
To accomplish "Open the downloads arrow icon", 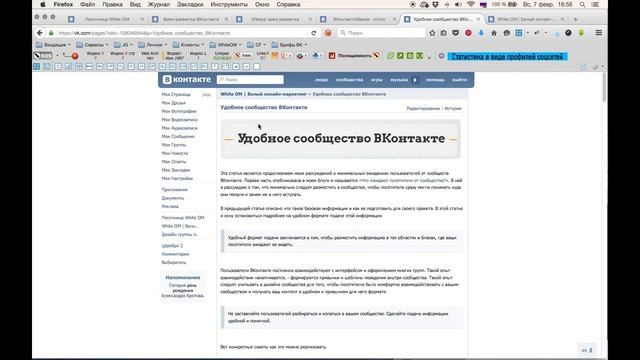I will point(481,33).
